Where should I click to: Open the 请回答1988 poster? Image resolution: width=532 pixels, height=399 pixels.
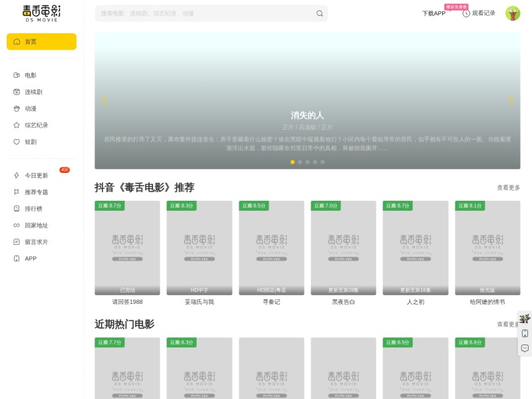127,247
